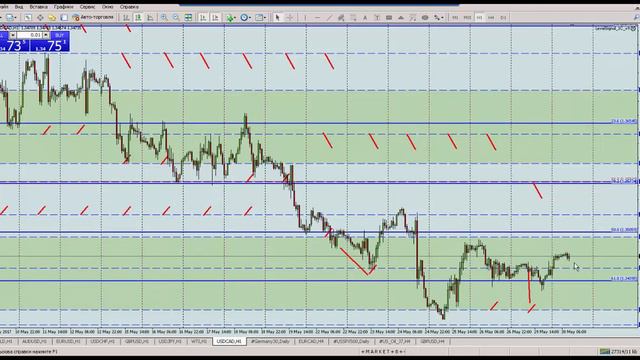Screen dimensions: 640x360
Task: Switch to the GBPUSD_H4 chart tab
Action: (433, 341)
